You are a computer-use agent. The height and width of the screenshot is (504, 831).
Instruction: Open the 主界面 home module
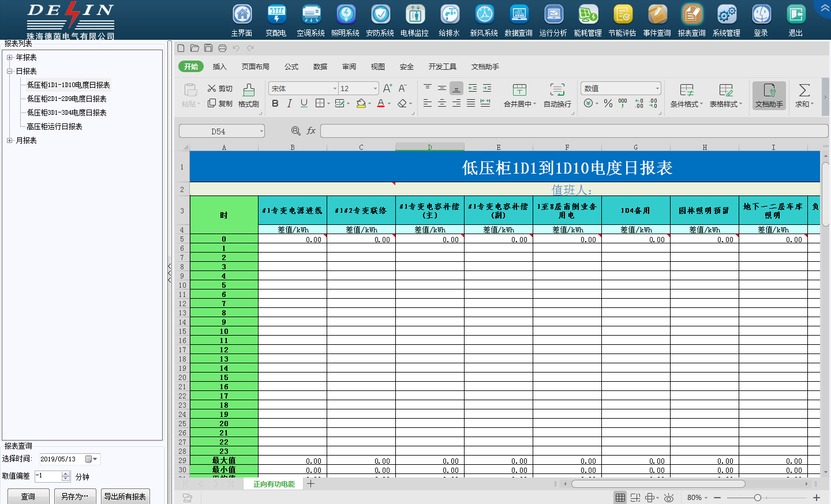(242, 20)
